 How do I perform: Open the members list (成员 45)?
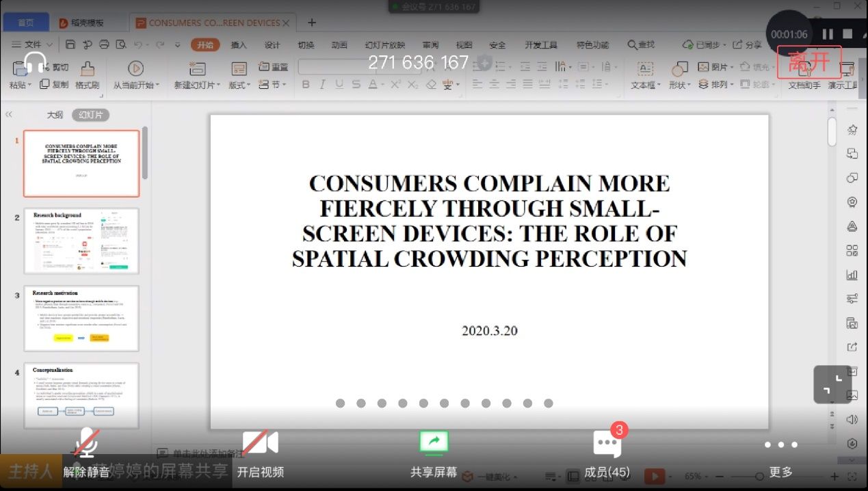point(607,444)
